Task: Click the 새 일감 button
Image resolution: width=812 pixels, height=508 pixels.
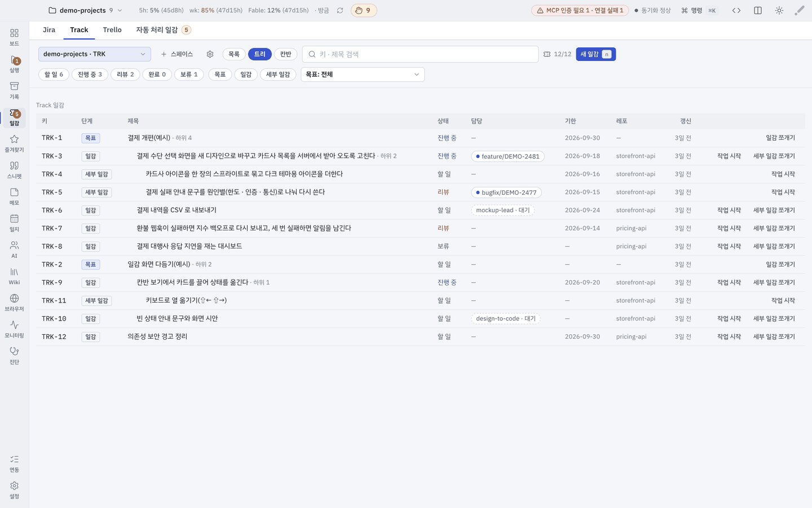Action: (x=596, y=54)
